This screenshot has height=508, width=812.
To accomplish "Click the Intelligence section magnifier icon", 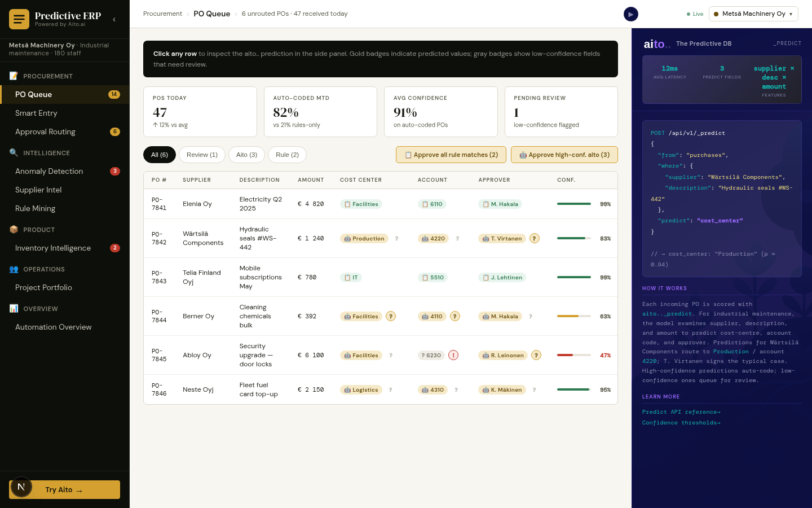I will [14, 152].
